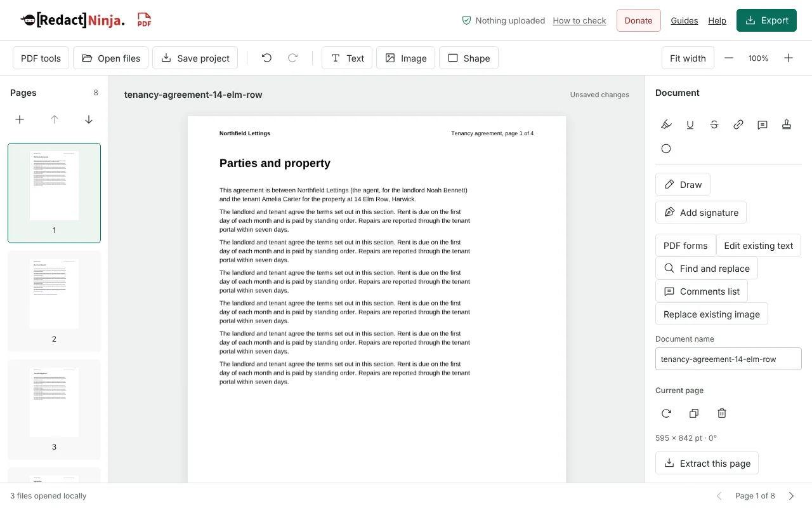The image size is (812, 508).
Task: Select the link annotation tool
Action: [738, 124]
